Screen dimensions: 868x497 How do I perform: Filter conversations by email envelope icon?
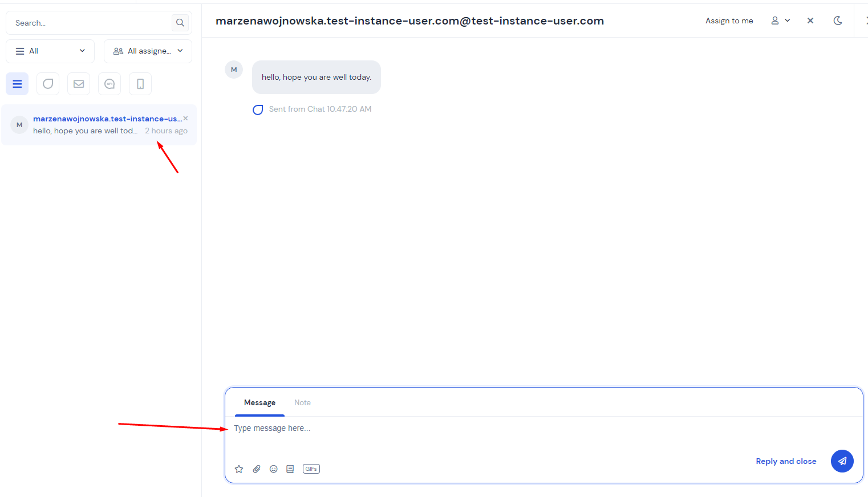79,84
